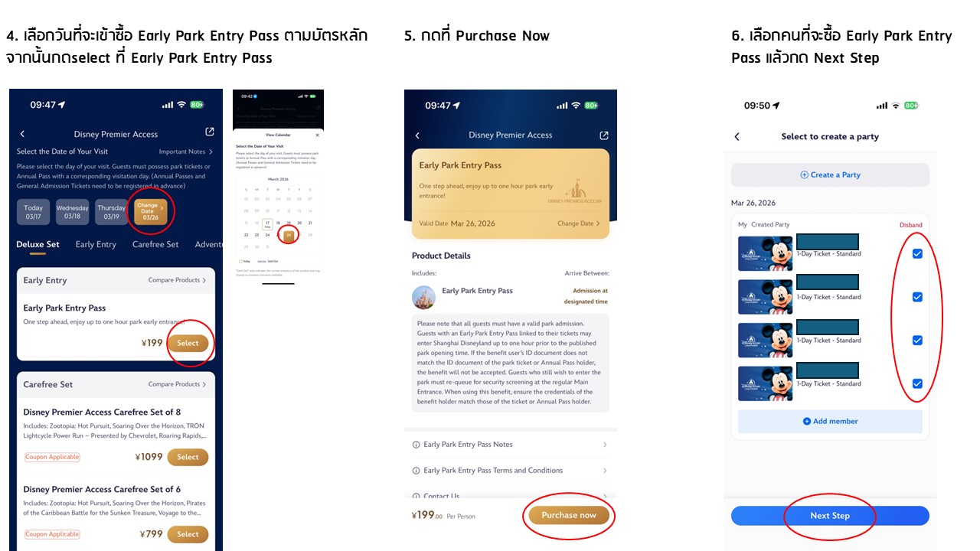
Task: Click the blue Next Step button
Action: 830,516
